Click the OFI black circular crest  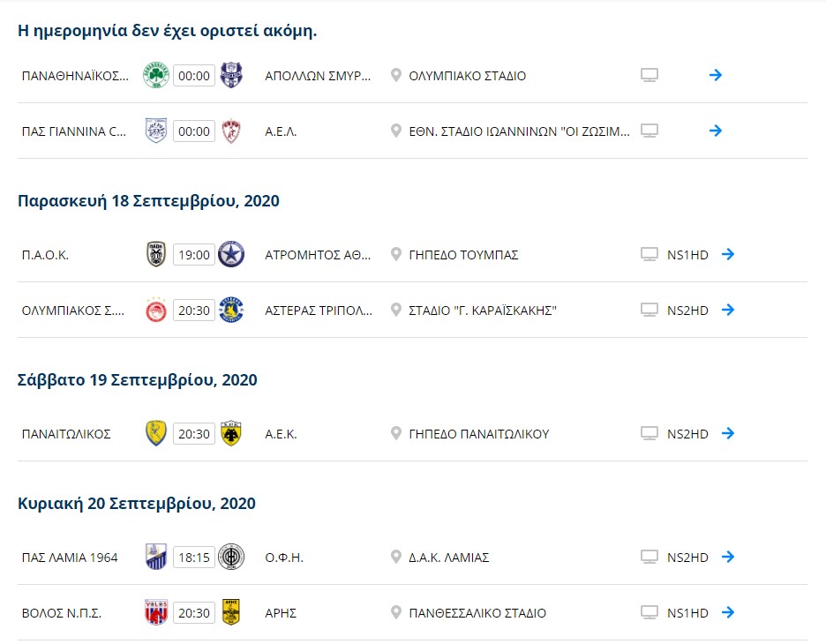click(230, 558)
